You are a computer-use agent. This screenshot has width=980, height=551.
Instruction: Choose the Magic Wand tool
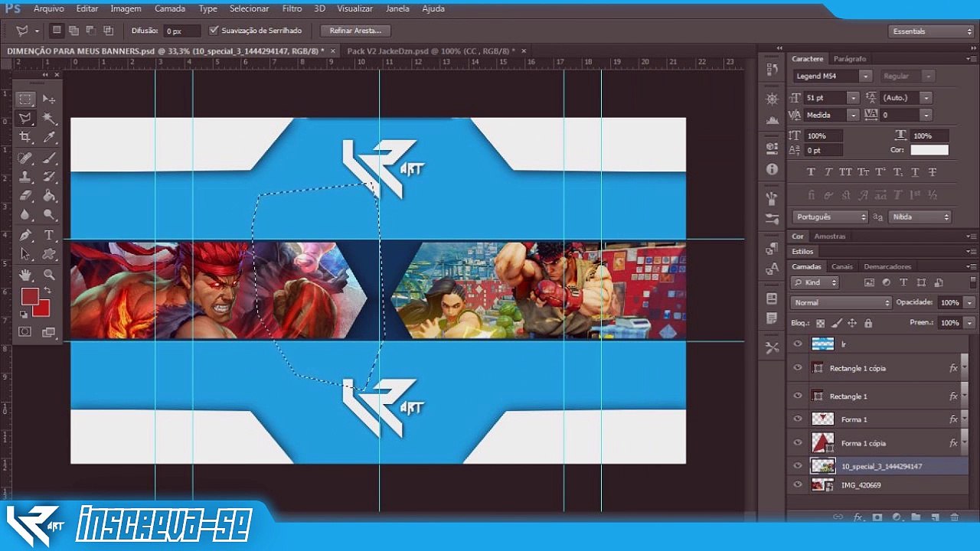[x=49, y=118]
